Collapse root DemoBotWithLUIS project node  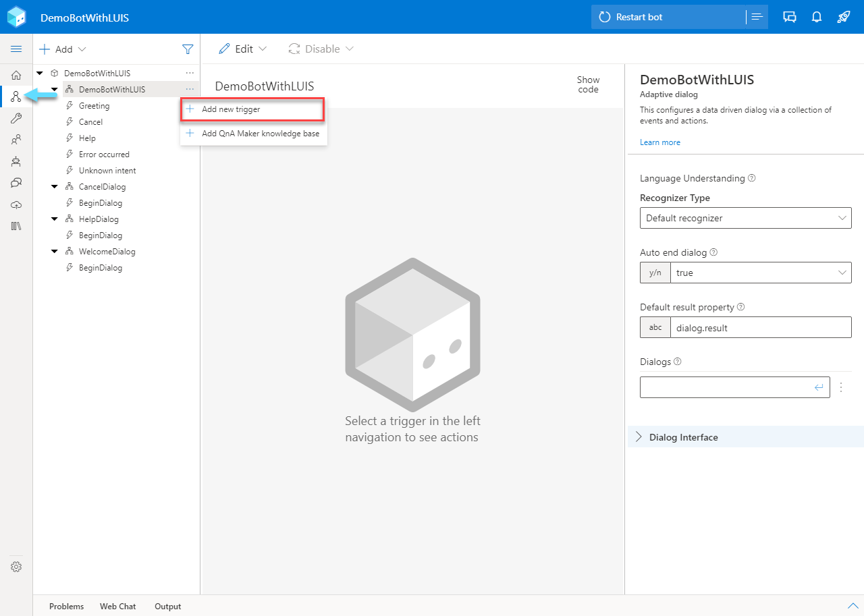[40, 73]
